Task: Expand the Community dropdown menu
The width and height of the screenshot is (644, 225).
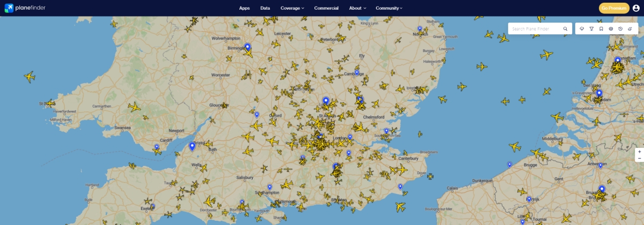Action: point(389,8)
